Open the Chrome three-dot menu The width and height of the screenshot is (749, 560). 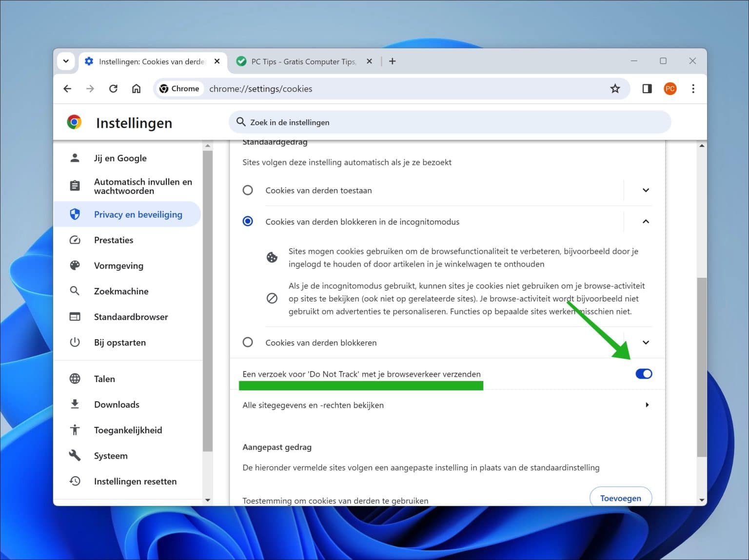pyautogui.click(x=693, y=89)
